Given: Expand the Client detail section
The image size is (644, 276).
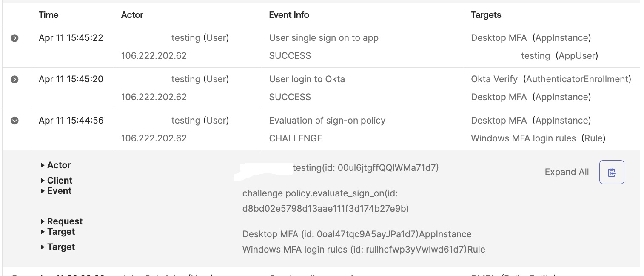Looking at the screenshot, I should [57, 181].
